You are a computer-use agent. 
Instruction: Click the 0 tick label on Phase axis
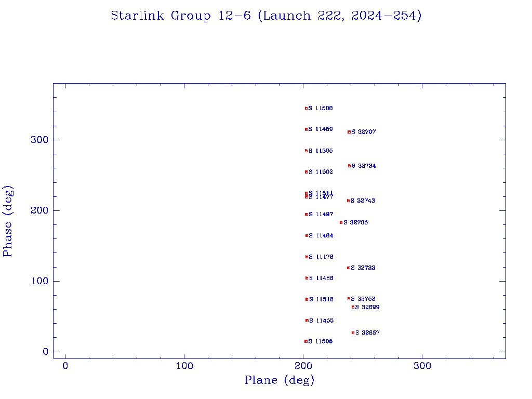coord(46,352)
